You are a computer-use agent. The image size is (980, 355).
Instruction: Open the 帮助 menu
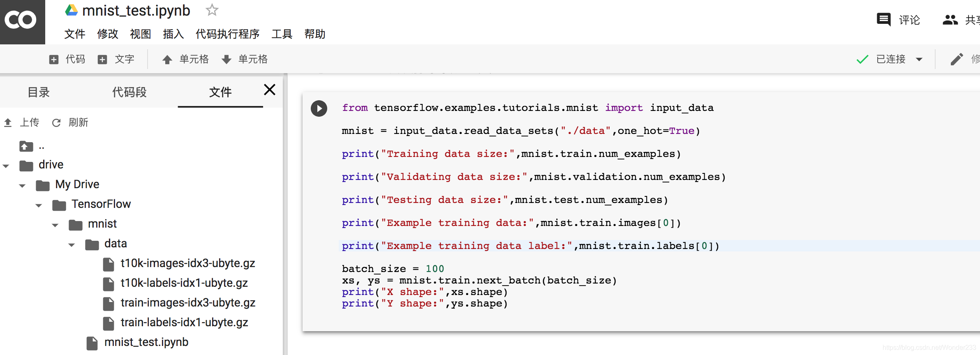[x=315, y=34]
